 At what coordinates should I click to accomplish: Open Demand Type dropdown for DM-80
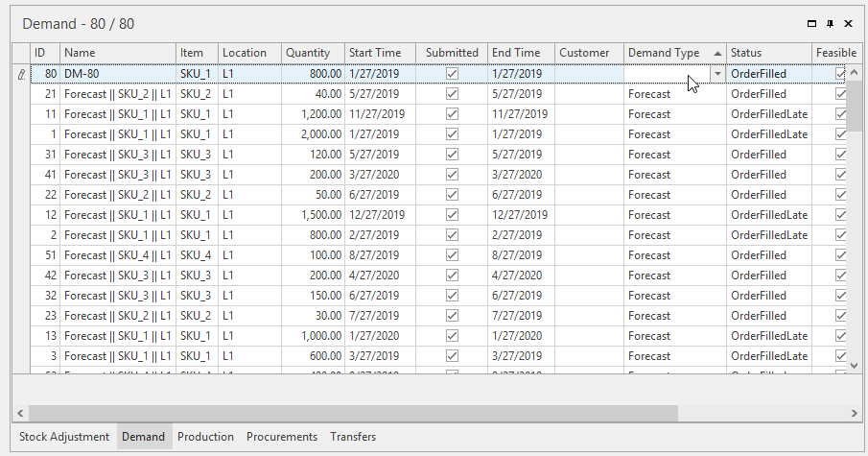[717, 74]
